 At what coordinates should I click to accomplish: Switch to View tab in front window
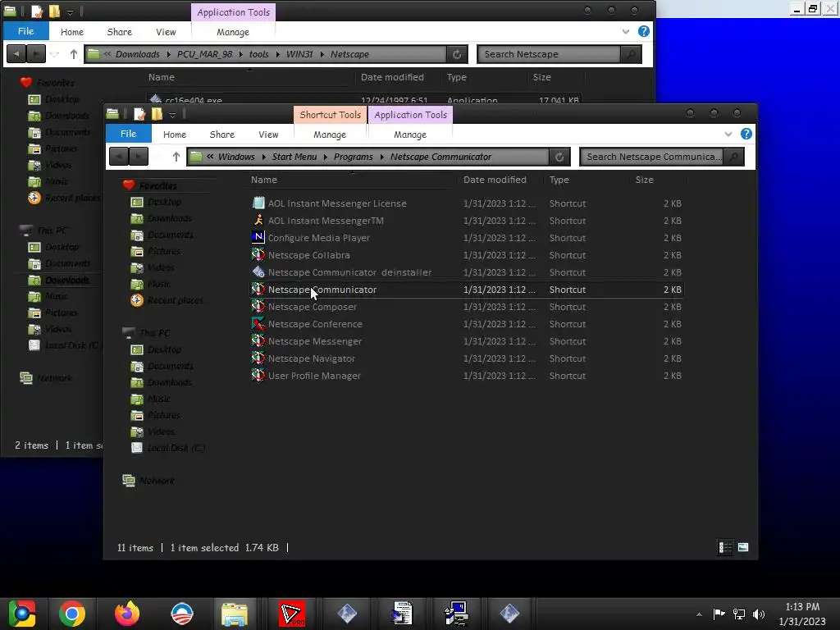[268, 135]
